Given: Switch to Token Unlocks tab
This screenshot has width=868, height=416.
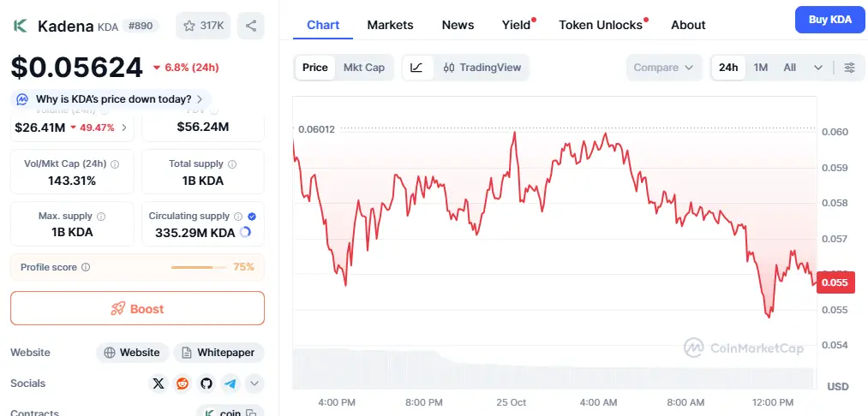Looking at the screenshot, I should [x=601, y=25].
